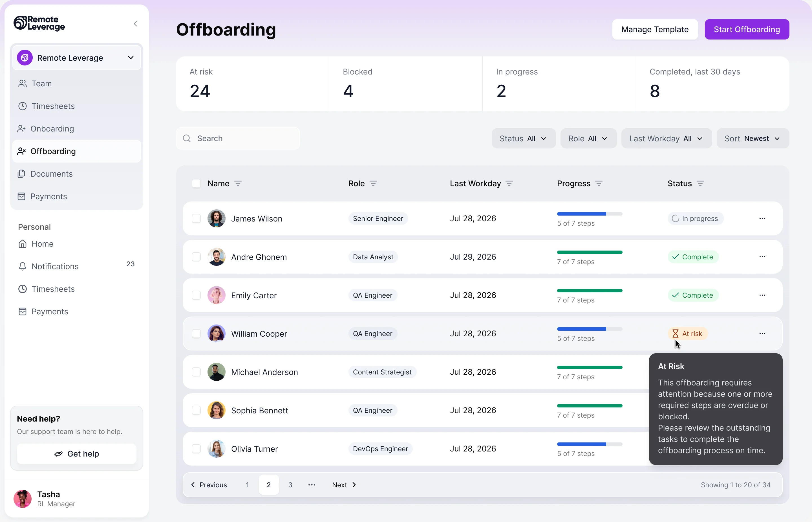The image size is (812, 522).
Task: Click the Senior Engineer role tag
Action: pyautogui.click(x=378, y=219)
